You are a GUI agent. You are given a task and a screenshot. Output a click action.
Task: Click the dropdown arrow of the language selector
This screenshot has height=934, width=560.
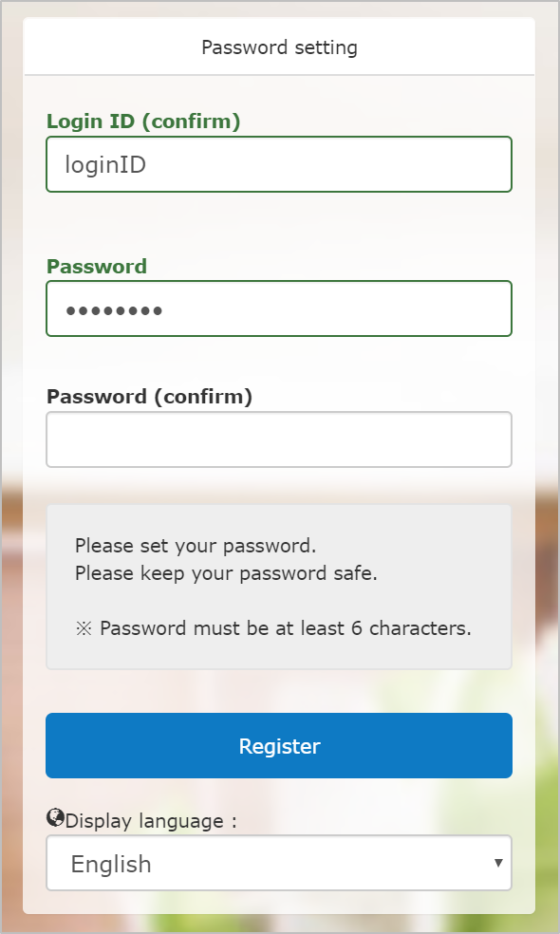[x=498, y=863]
